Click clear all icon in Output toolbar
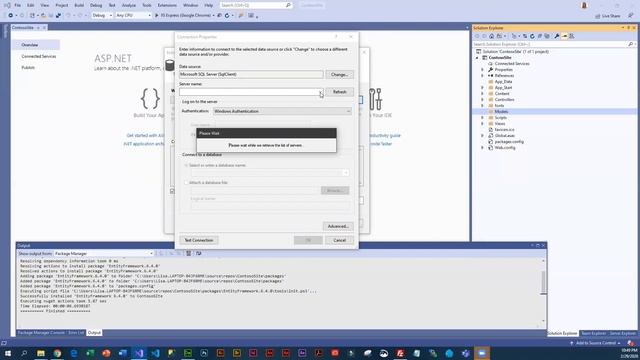 (189, 253)
